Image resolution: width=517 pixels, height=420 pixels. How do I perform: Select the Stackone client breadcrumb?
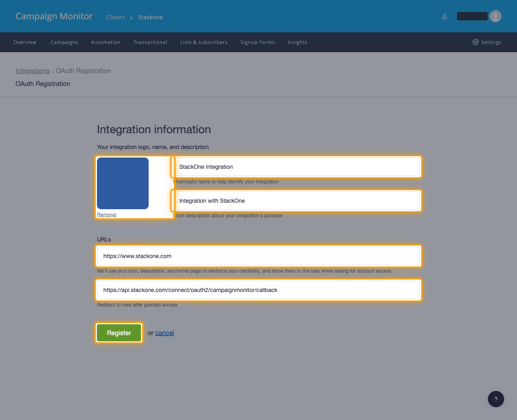(x=150, y=17)
